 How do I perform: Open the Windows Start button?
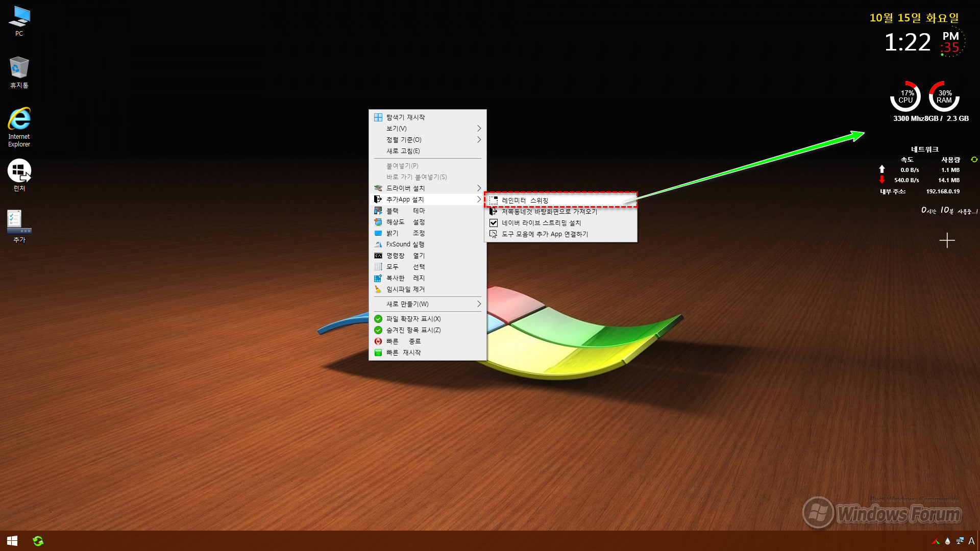(12, 541)
